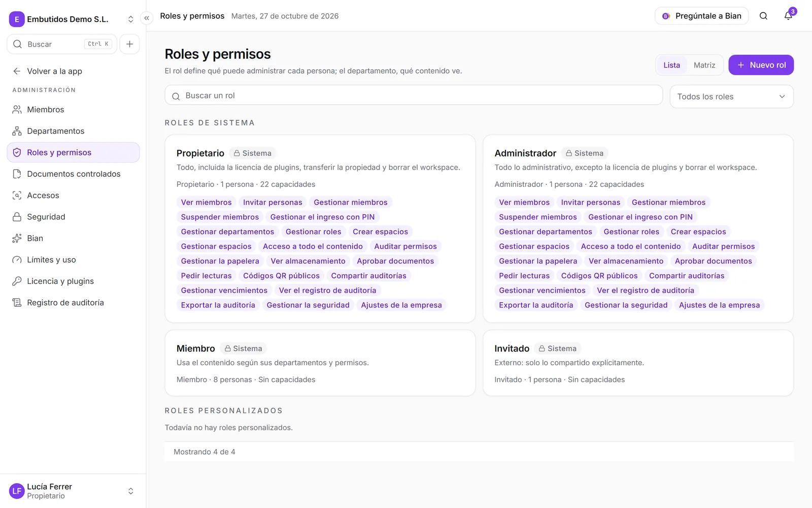Open the Administrador role card title
Viewport: 812px width, 508px height.
pos(525,153)
